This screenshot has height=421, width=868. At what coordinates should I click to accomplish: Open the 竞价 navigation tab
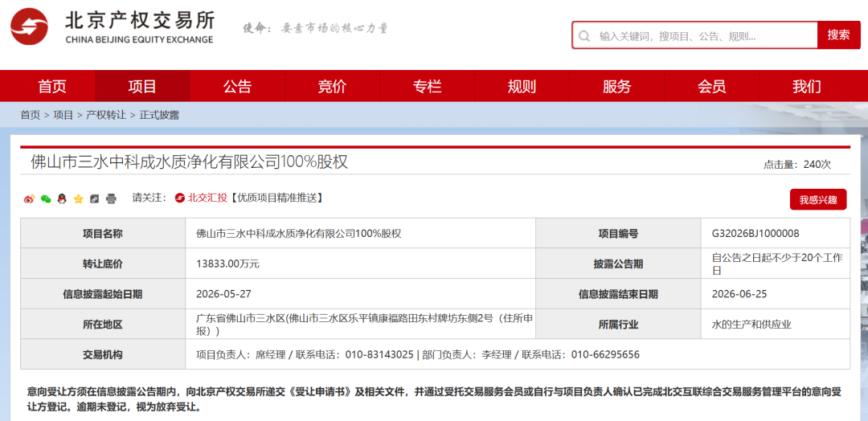pyautogui.click(x=332, y=86)
